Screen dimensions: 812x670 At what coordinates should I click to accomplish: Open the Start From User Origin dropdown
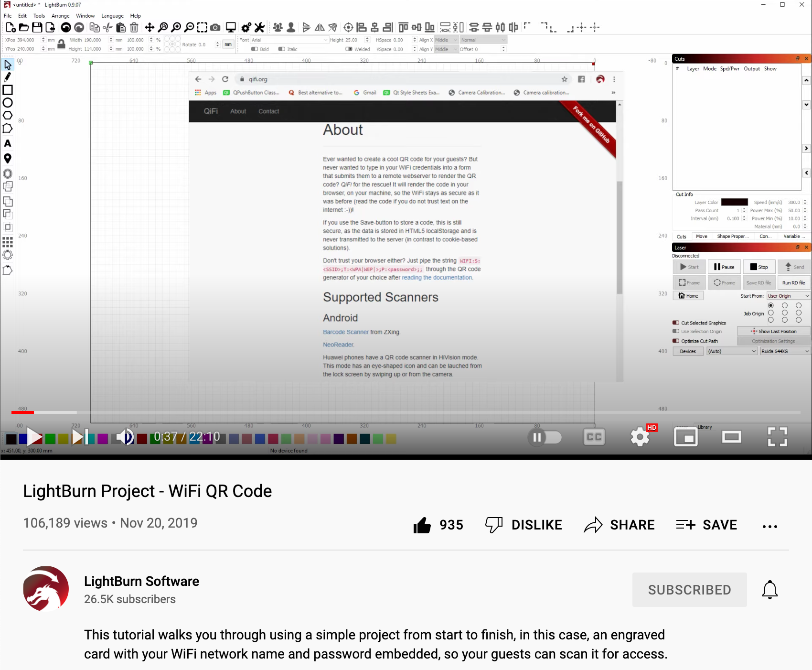pyautogui.click(x=788, y=296)
